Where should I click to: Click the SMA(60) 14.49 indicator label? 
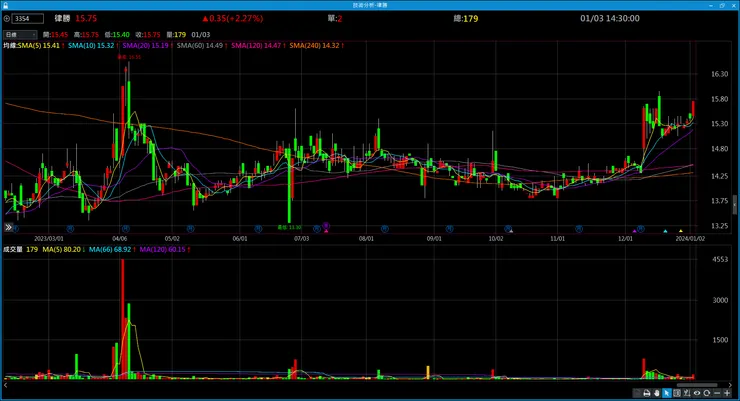pos(200,46)
